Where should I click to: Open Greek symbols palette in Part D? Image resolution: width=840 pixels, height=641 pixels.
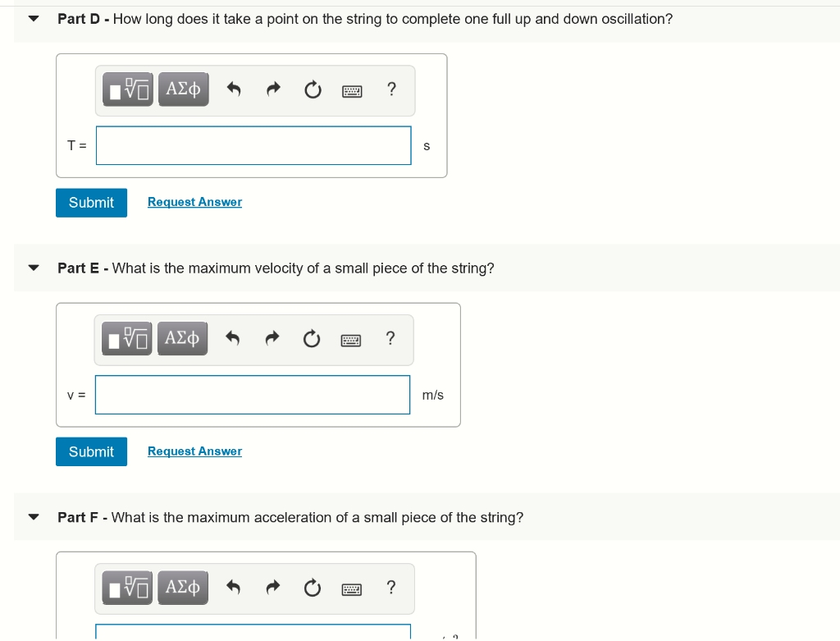click(183, 89)
